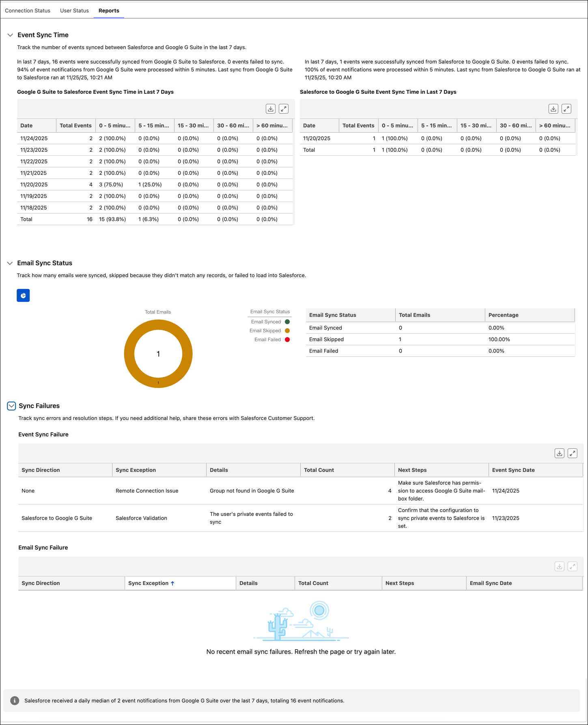Click the red Email Failed legend dot
Image resolution: width=588 pixels, height=725 pixels.
(x=287, y=340)
